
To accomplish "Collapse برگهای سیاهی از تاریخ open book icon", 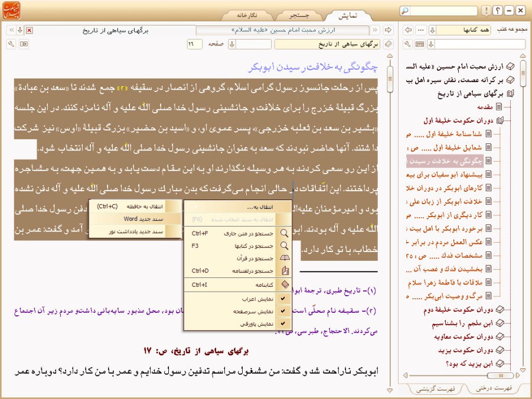I will [510, 94].
